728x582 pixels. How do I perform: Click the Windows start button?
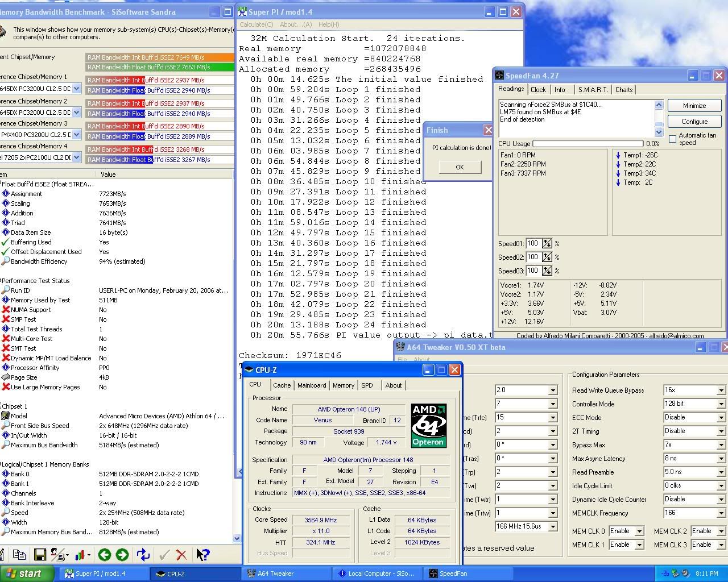tap(27, 573)
